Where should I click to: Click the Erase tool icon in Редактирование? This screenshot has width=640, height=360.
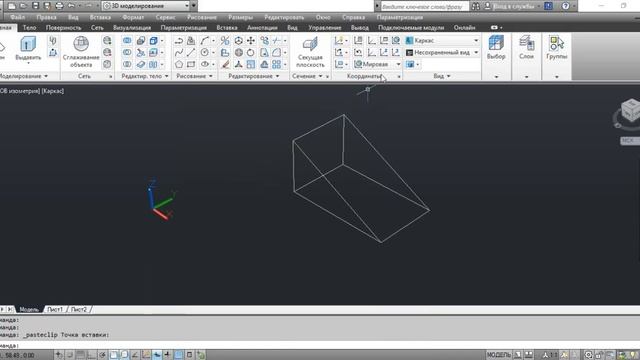pyautogui.click(x=225, y=64)
